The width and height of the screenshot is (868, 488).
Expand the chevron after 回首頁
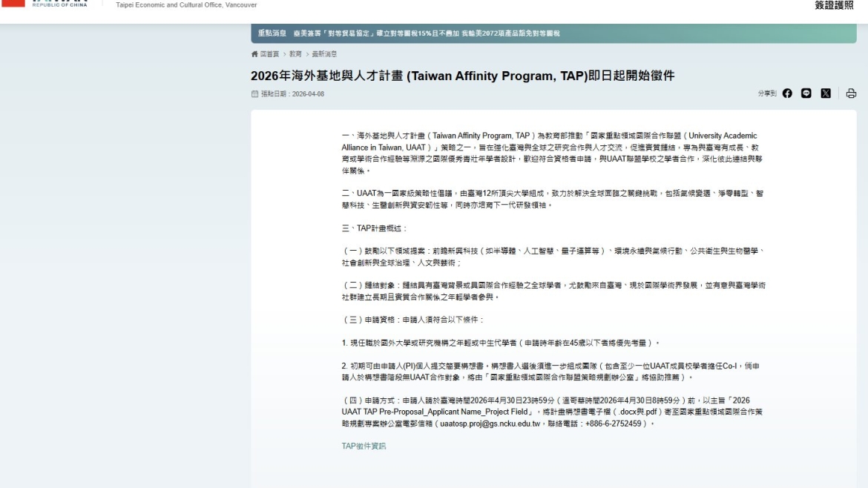pyautogui.click(x=286, y=55)
